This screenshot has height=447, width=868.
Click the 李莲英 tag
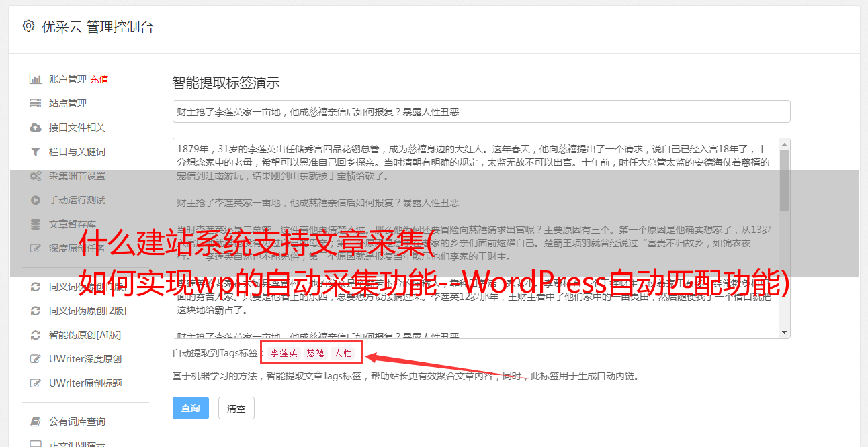click(x=284, y=353)
